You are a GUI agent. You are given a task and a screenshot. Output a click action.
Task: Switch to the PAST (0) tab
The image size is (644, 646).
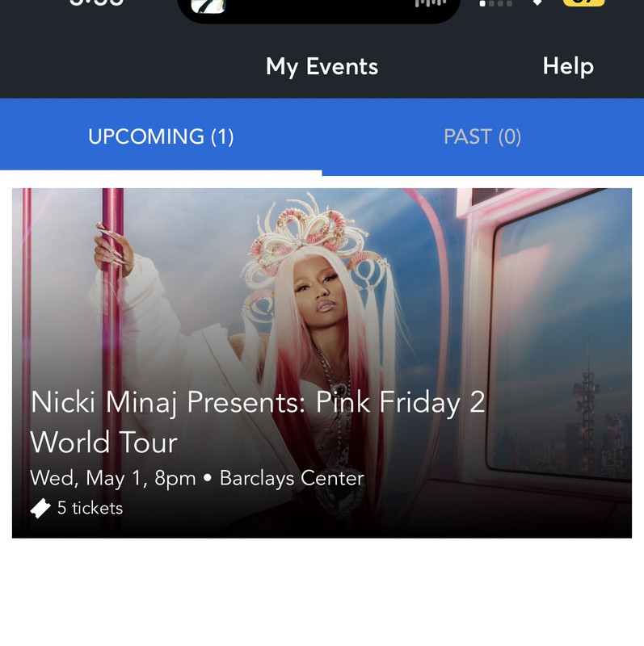coord(482,136)
